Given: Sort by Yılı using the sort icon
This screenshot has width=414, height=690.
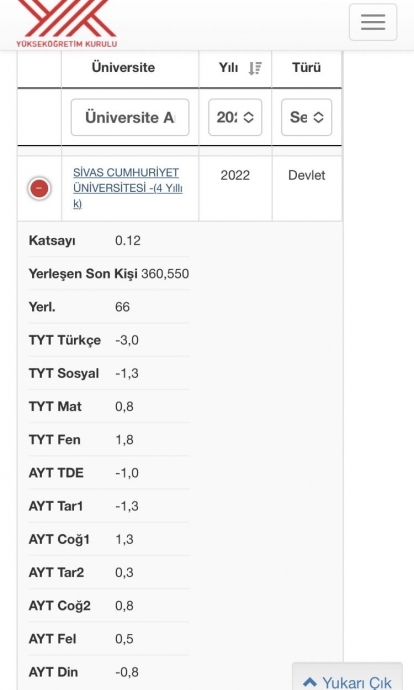Looking at the screenshot, I should 255,68.
